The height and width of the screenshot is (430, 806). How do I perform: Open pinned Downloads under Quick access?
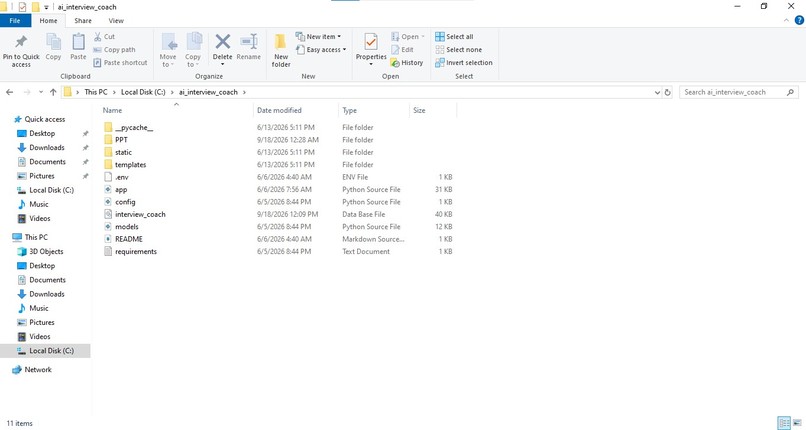(47, 147)
